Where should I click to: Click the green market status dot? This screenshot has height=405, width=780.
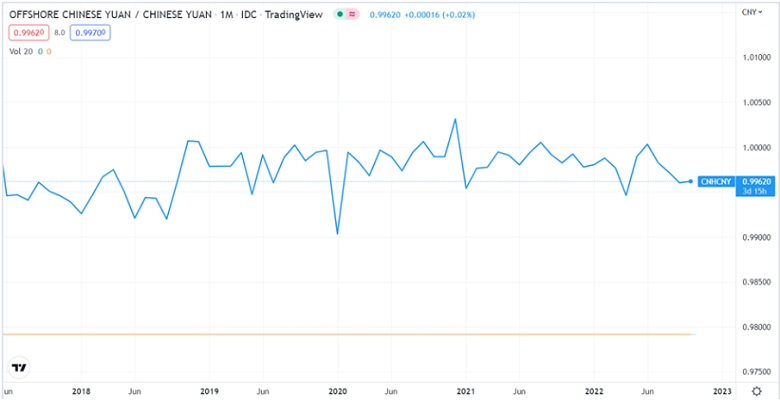pyautogui.click(x=340, y=15)
